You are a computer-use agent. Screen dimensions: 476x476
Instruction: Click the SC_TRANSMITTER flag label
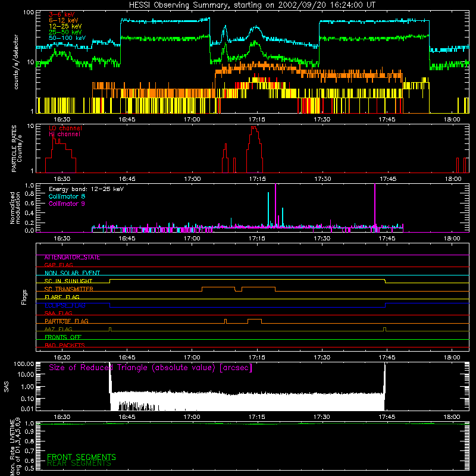tap(68, 289)
